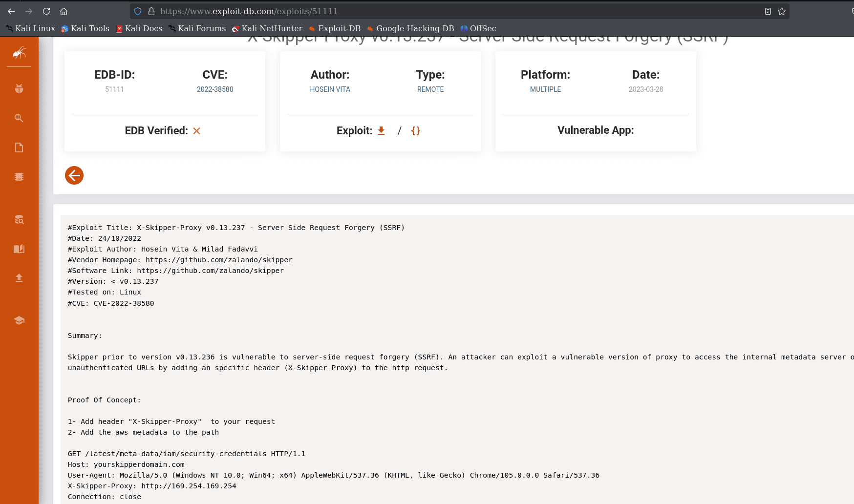The height and width of the screenshot is (504, 854).
Task: Click the orange back arrow circle
Action: 74,175
